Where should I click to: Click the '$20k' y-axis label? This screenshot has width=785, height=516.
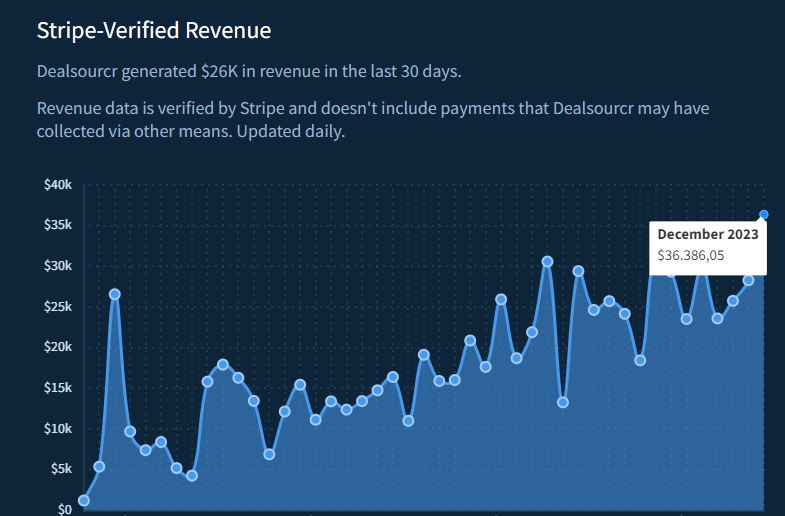(58, 347)
